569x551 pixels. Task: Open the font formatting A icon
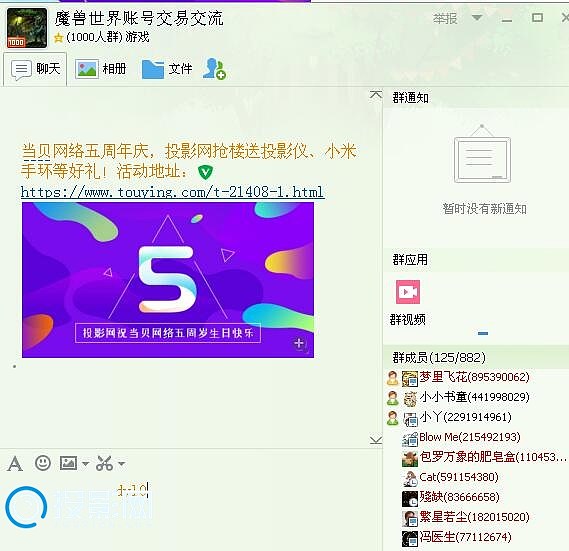pos(15,464)
